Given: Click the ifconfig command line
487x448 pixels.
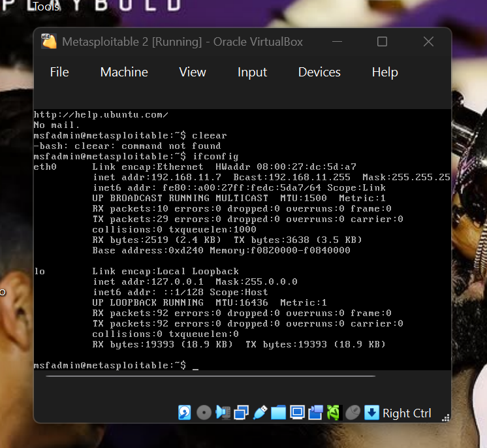Looking at the screenshot, I should coord(136,156).
